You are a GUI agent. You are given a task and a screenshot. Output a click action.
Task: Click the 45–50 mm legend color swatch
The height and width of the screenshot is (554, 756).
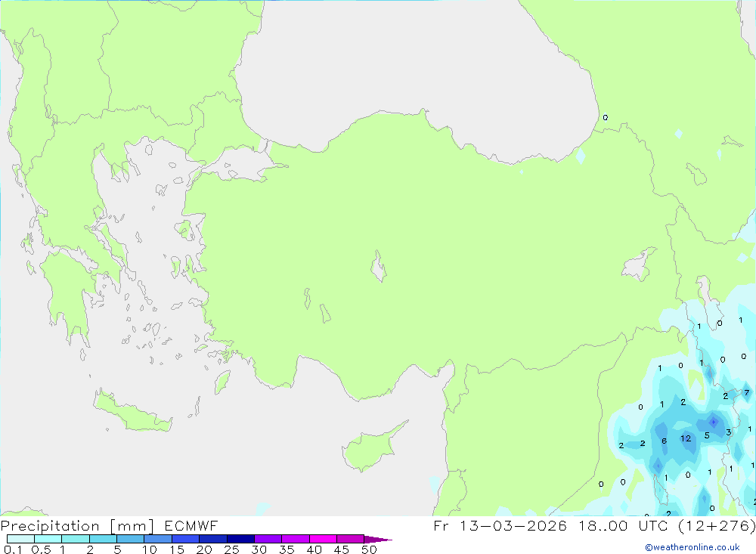[350, 539]
